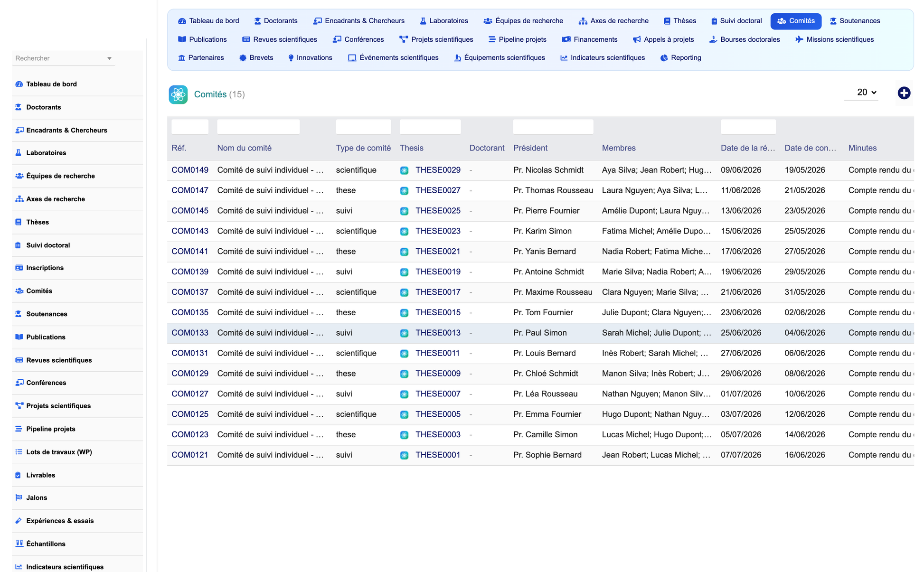Click the Équipes de recherche sidebar icon

pos(19,176)
